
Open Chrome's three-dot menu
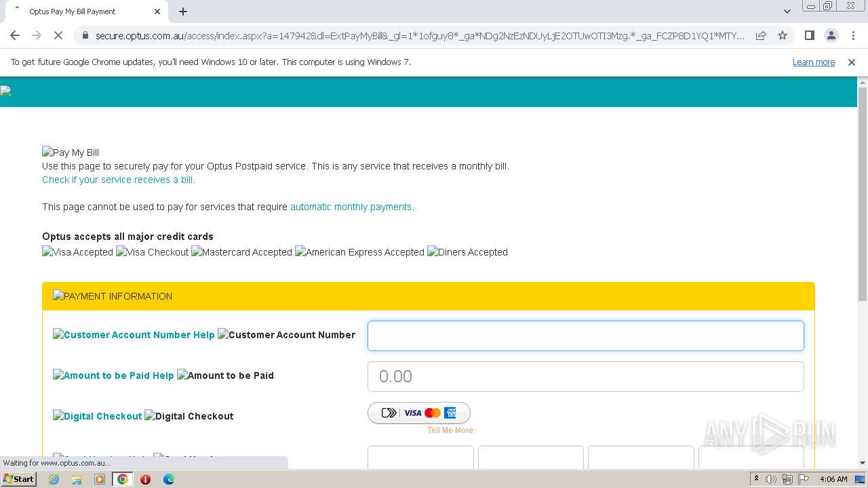point(853,35)
